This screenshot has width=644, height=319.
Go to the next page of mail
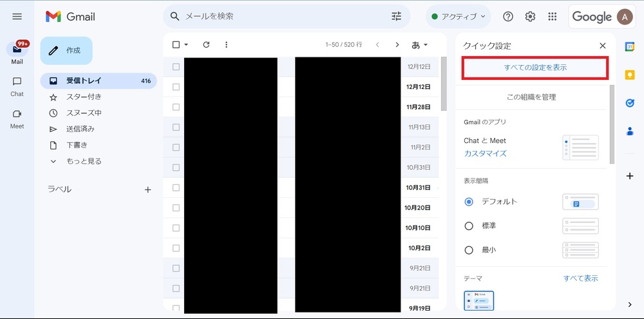[x=397, y=44]
